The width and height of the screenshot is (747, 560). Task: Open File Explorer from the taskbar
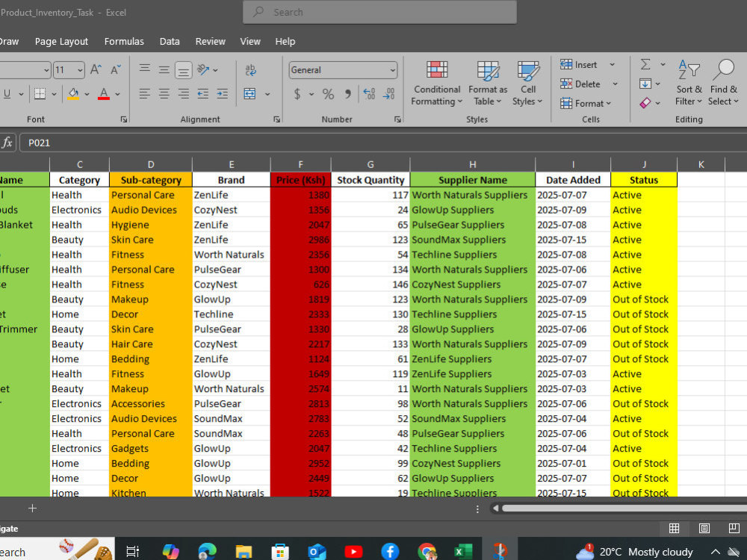pos(244,552)
